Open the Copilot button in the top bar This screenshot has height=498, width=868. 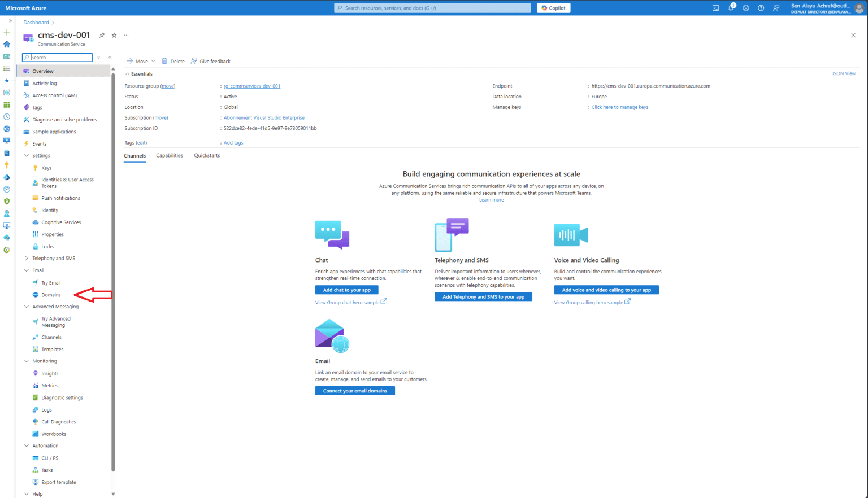(x=553, y=8)
